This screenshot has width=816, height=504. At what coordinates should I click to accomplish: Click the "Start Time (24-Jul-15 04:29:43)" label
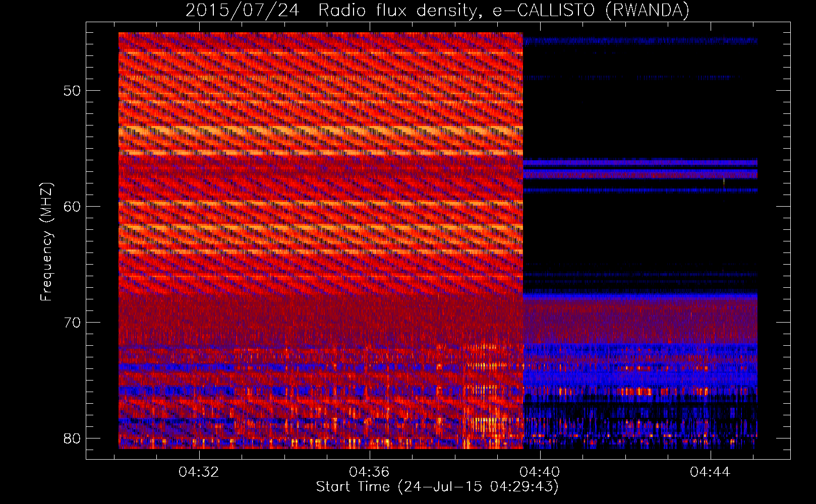point(437,487)
